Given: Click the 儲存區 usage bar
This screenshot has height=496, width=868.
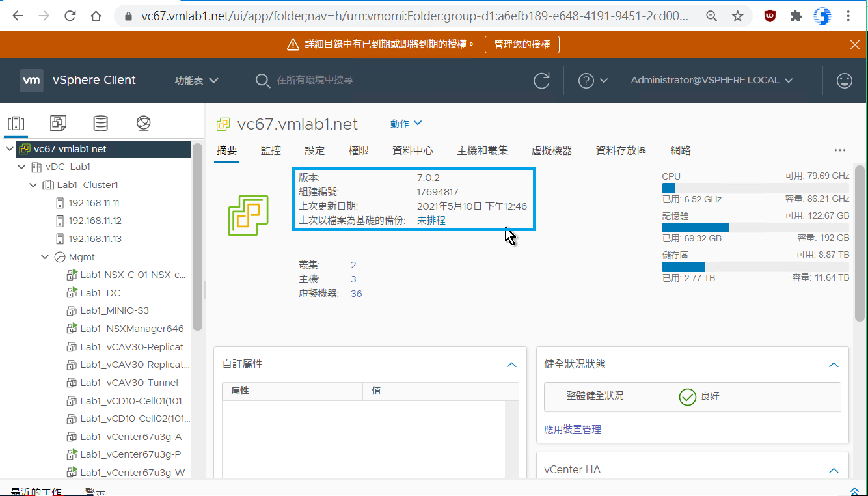Looking at the screenshot, I should (755, 267).
